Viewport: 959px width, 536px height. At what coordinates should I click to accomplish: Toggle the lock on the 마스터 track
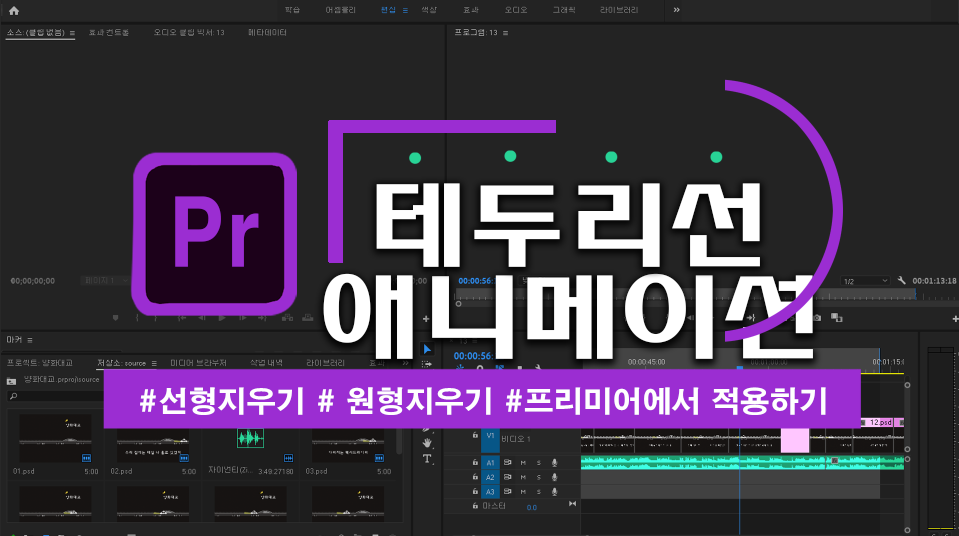[x=475, y=506]
